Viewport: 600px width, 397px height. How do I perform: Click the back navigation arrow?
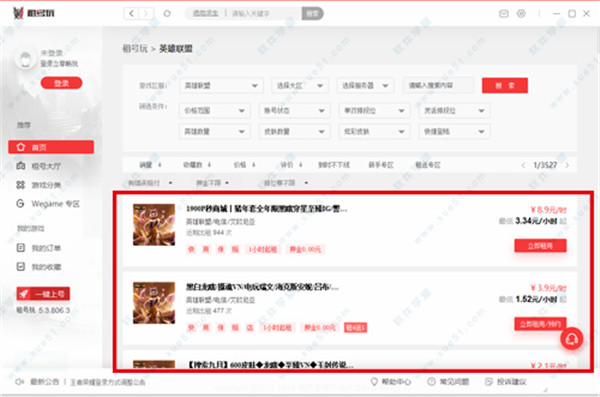131,14
